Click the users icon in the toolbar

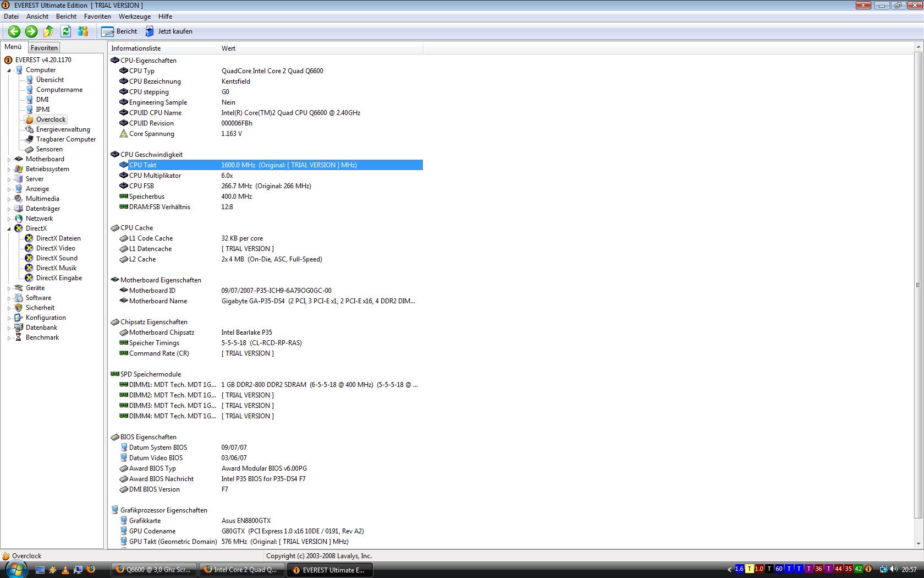(83, 31)
